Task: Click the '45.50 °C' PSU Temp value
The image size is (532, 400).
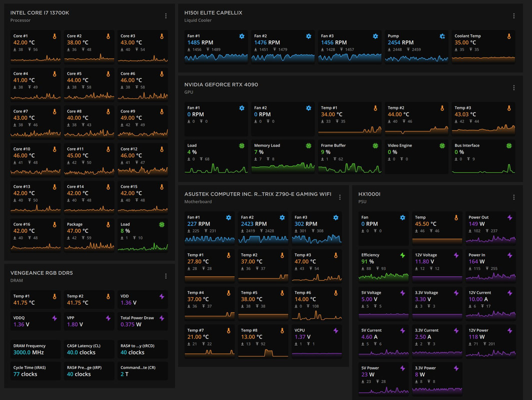Action: 425,224
